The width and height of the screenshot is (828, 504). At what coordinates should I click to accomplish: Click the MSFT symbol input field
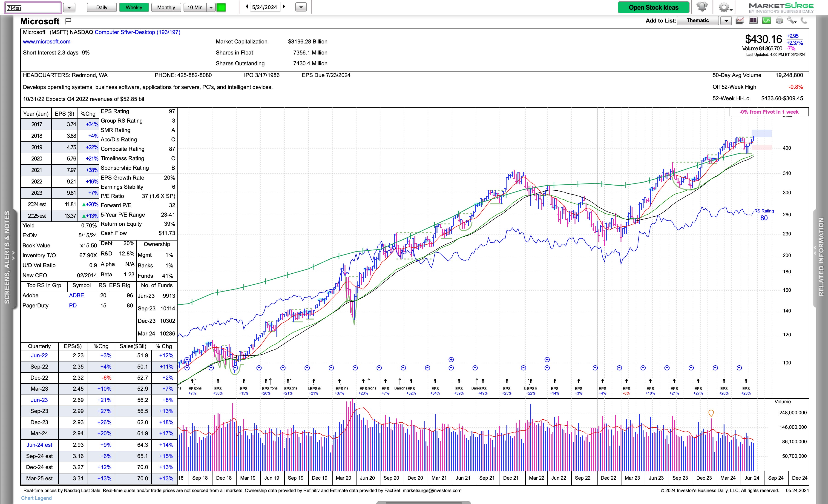point(33,7)
